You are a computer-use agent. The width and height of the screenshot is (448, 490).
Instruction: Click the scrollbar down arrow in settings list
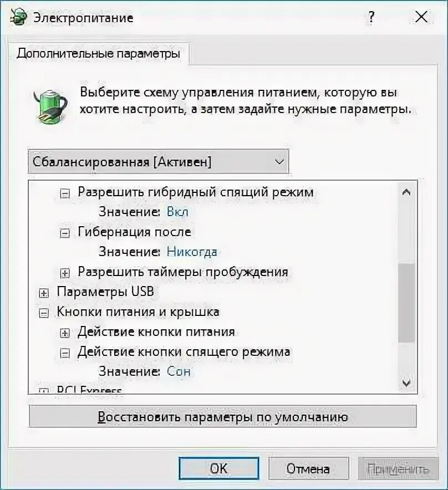coord(406,383)
